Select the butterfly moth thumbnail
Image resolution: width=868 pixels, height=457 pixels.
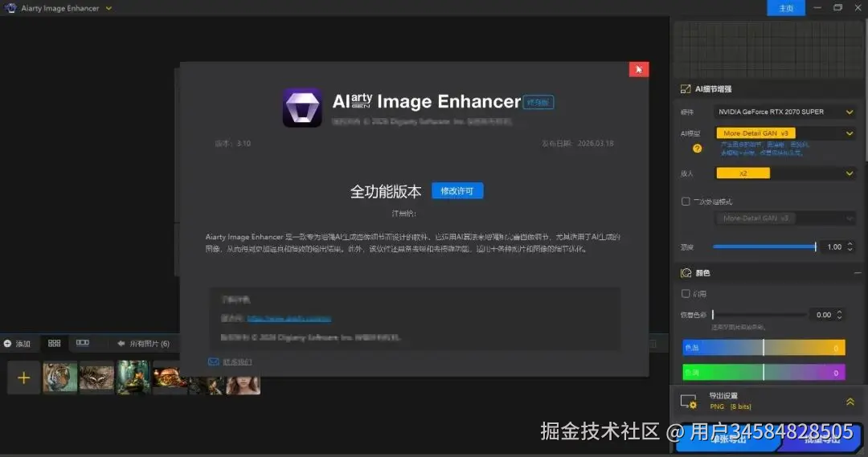[96, 377]
